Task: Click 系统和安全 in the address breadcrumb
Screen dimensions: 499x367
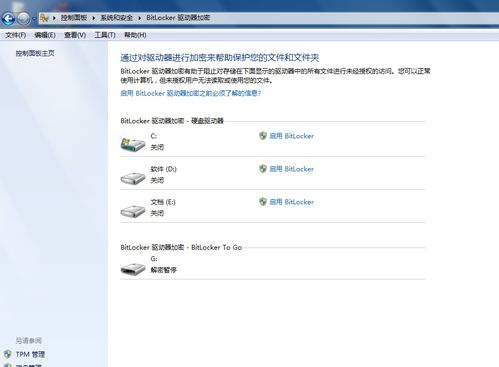Action: click(x=117, y=18)
